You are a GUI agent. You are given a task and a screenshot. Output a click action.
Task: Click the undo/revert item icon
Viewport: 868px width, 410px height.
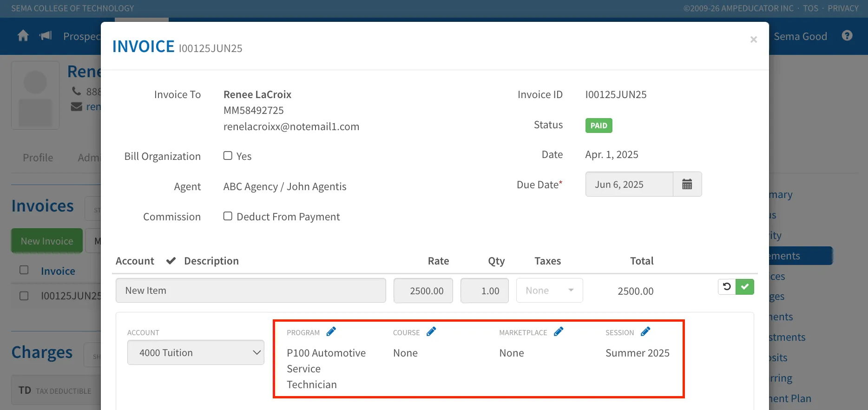coord(727,287)
